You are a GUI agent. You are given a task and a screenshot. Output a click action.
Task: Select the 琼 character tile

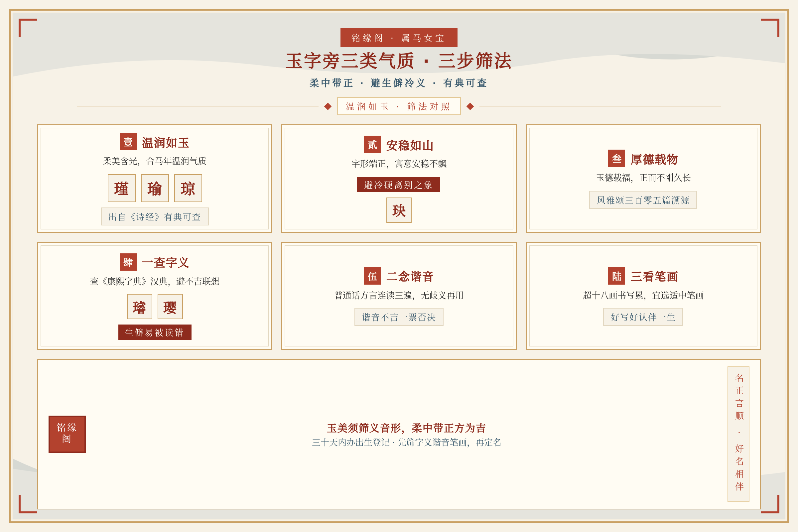click(188, 188)
